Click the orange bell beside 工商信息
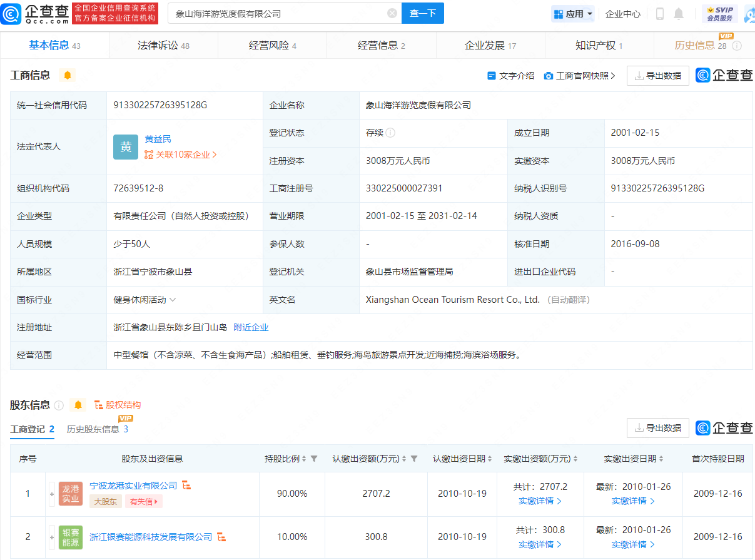Image resolution: width=755 pixels, height=560 pixels. [x=68, y=76]
